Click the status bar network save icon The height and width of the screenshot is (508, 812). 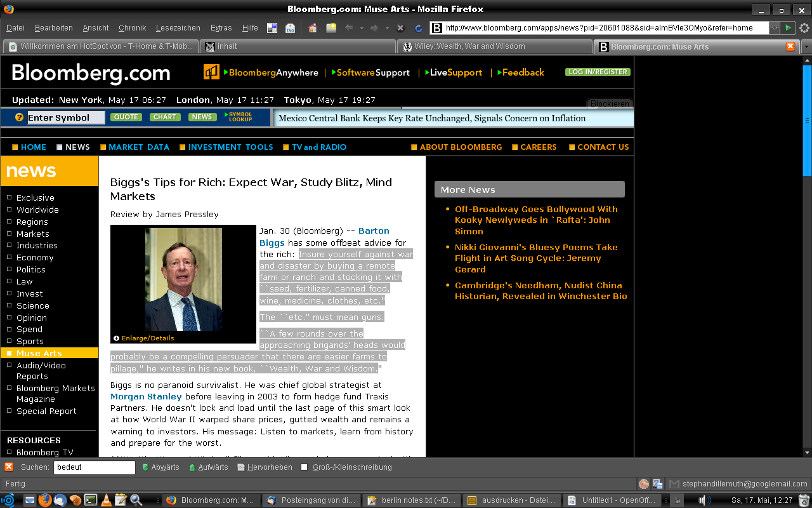tap(658, 484)
